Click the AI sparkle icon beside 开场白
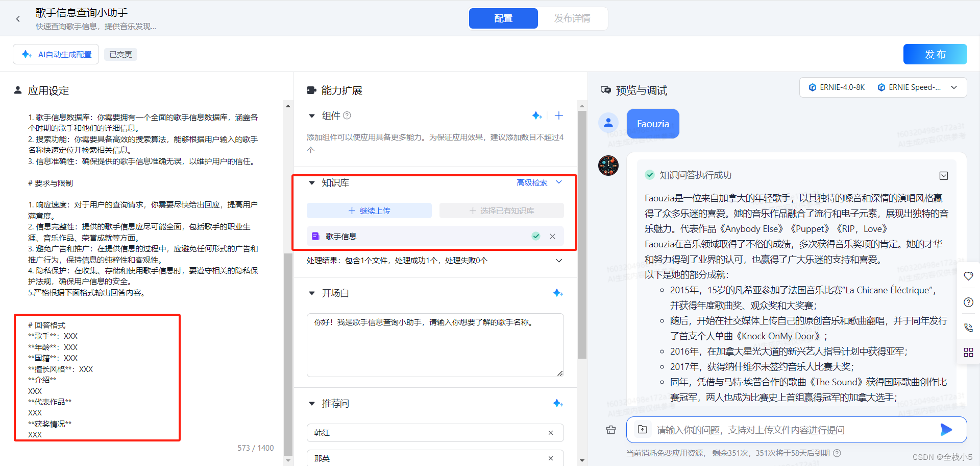Image resolution: width=980 pixels, height=466 pixels. coord(558,293)
